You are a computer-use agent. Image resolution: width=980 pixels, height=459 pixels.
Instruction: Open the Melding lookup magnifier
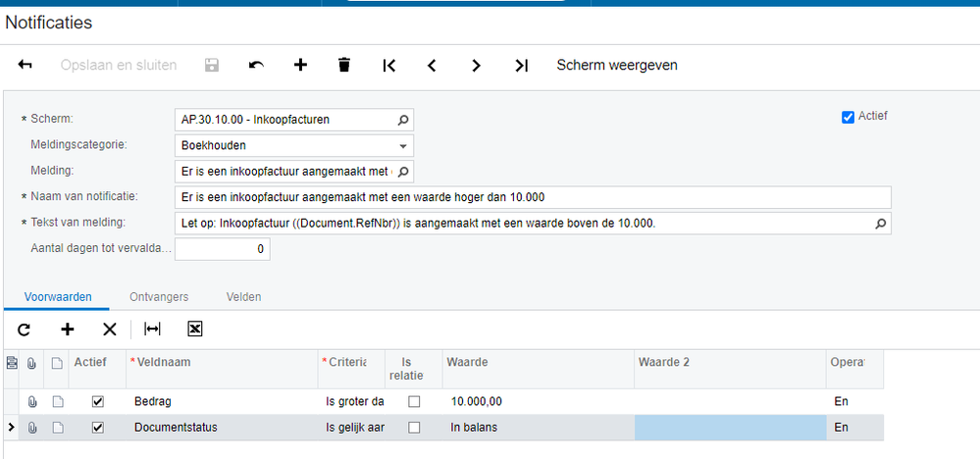point(403,171)
